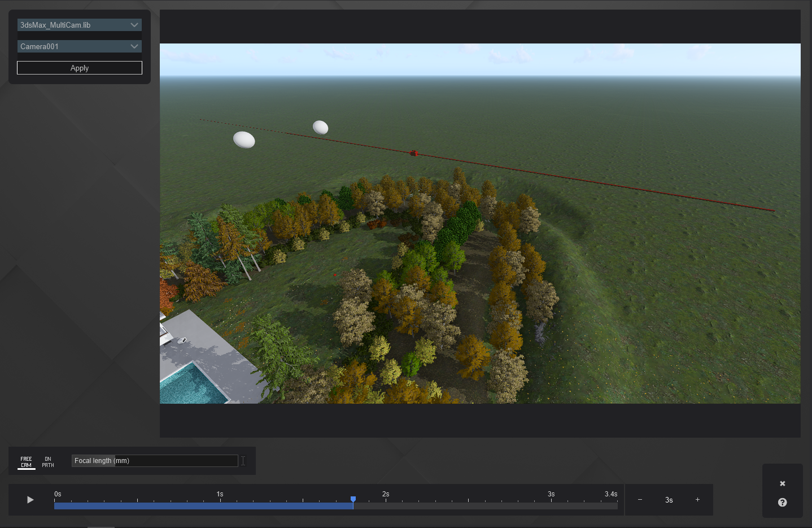Click the 1s mark on the timeline
This screenshot has width=812, height=528.
pyautogui.click(x=220, y=494)
